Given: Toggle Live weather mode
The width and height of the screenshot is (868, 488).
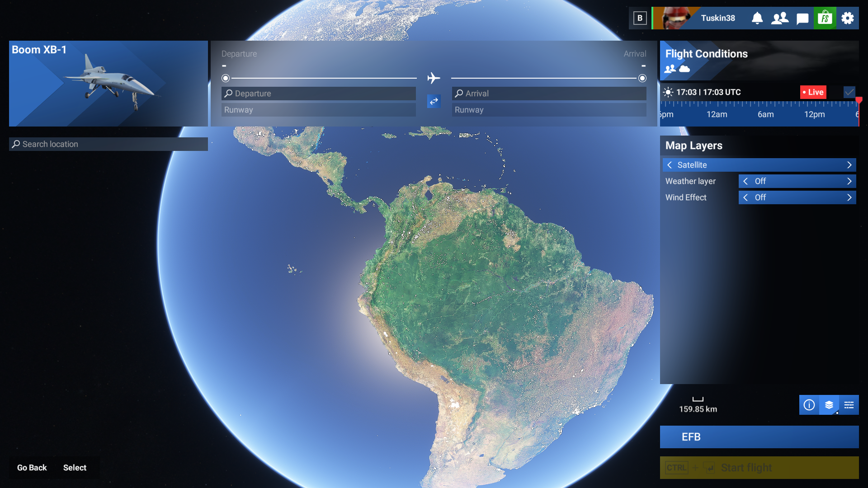Looking at the screenshot, I should tap(812, 92).
